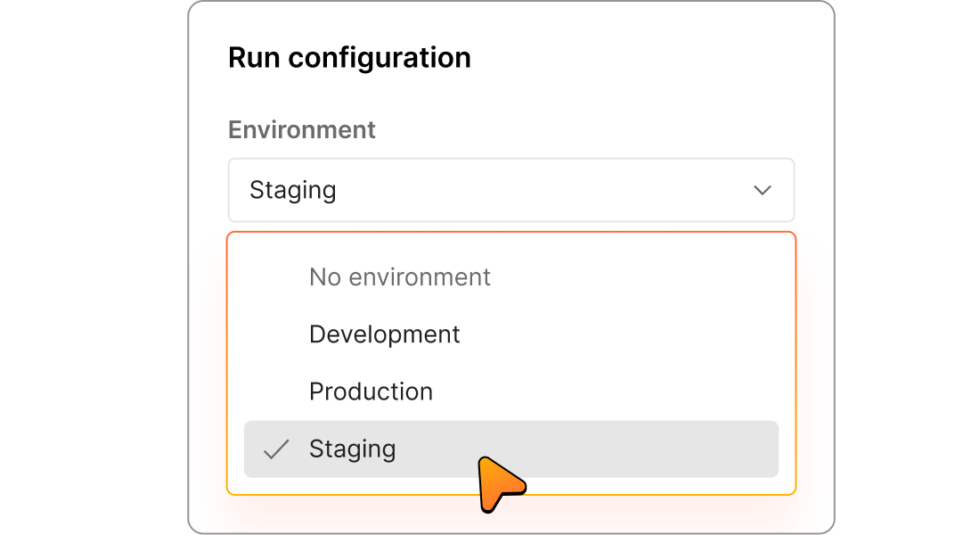Open the Environment combo box
The image size is (980, 535).
point(510,190)
